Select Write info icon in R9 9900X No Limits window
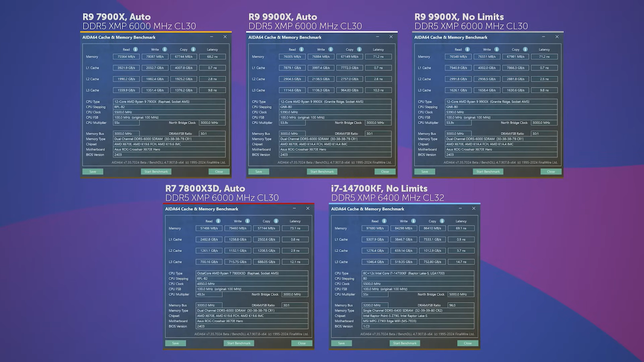The image size is (644, 362). tap(497, 49)
